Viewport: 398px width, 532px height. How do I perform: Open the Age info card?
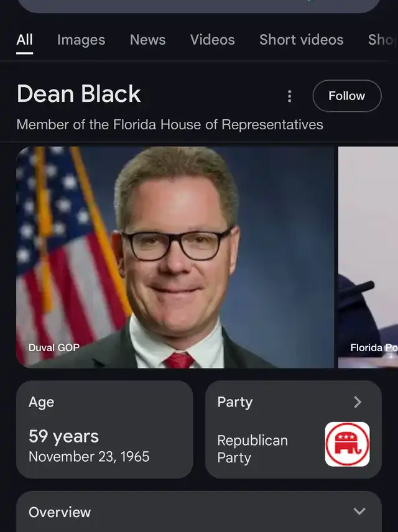click(104, 429)
